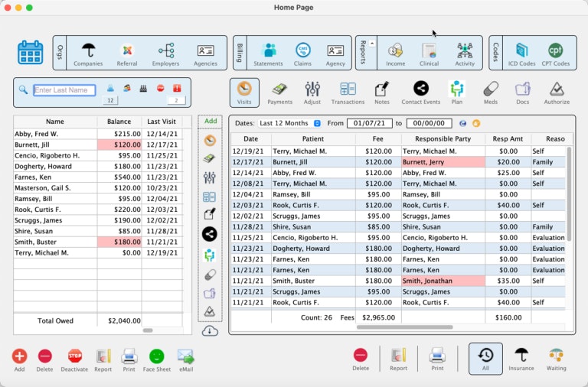Screen dimensions: 588x387
Task: Click the orange date icon
Action: click(x=476, y=123)
